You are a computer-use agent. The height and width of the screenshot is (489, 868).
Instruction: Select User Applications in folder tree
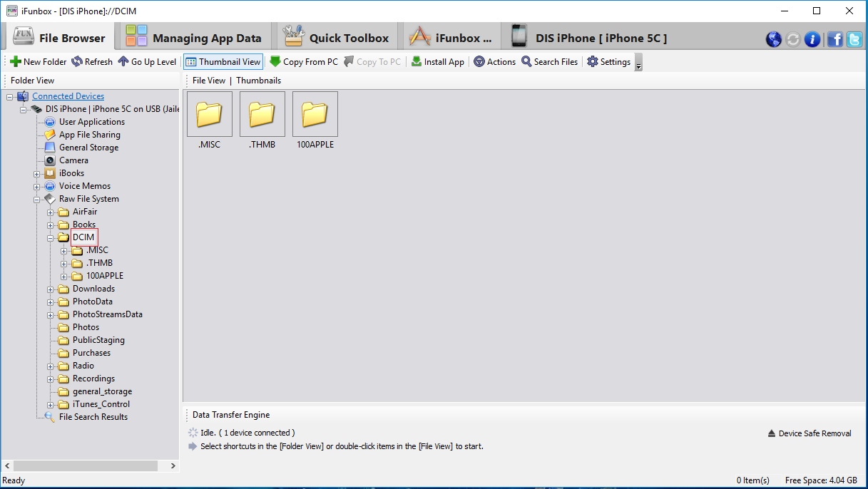pos(91,122)
